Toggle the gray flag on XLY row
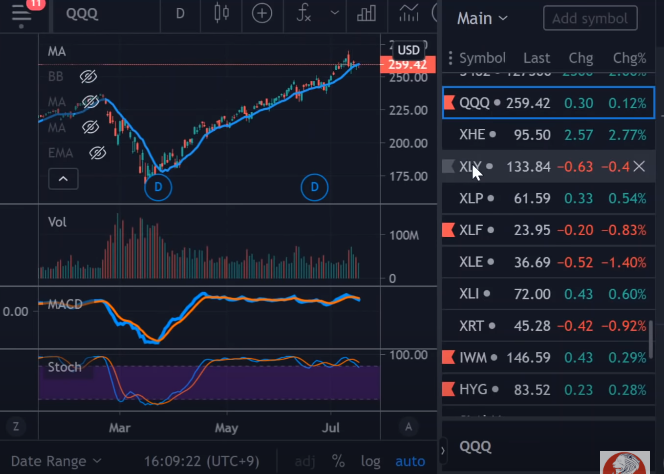 pos(448,166)
